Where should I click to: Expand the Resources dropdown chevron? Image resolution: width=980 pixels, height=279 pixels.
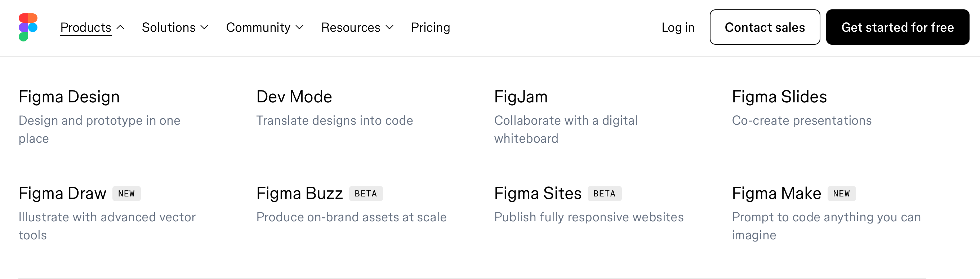[x=389, y=27]
